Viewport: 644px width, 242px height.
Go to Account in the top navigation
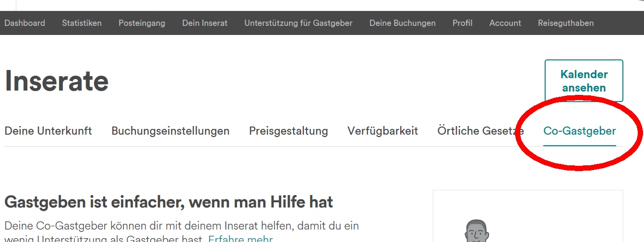click(505, 23)
